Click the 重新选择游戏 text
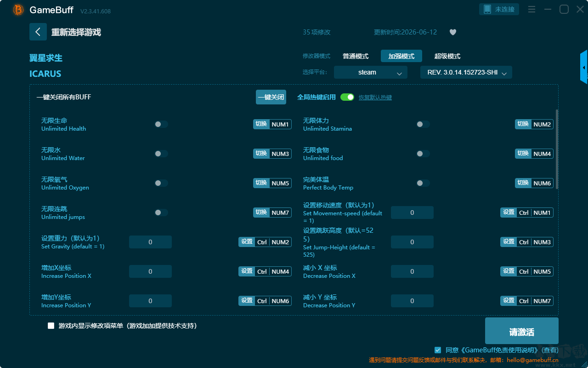588x368 pixels. tap(76, 32)
